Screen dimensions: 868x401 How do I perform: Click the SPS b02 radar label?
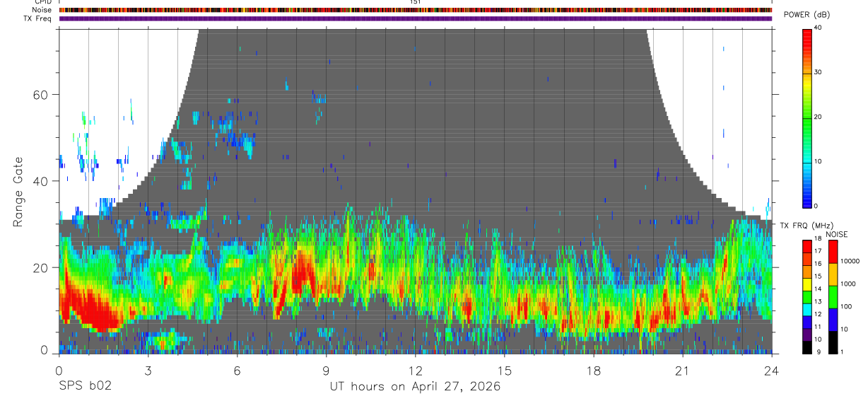pos(85,387)
